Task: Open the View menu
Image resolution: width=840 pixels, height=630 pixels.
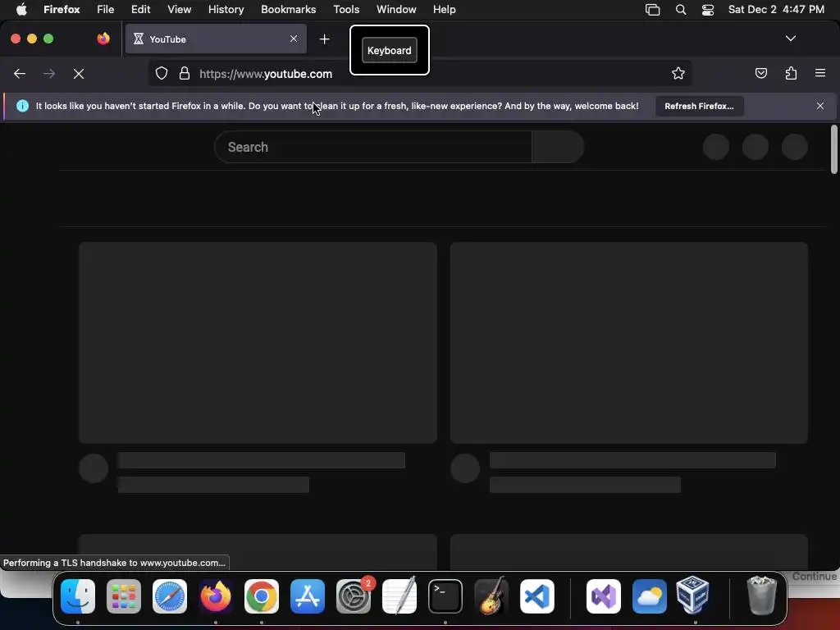Action: (180, 10)
